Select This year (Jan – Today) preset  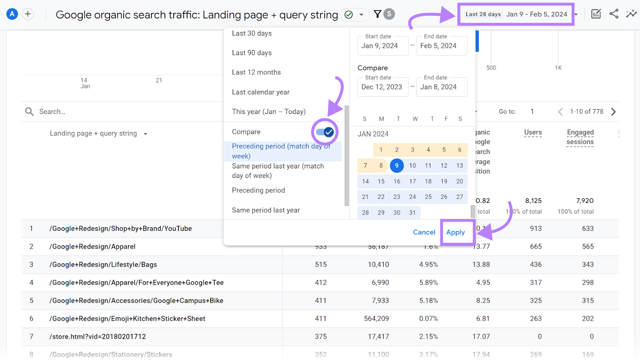pos(269,112)
